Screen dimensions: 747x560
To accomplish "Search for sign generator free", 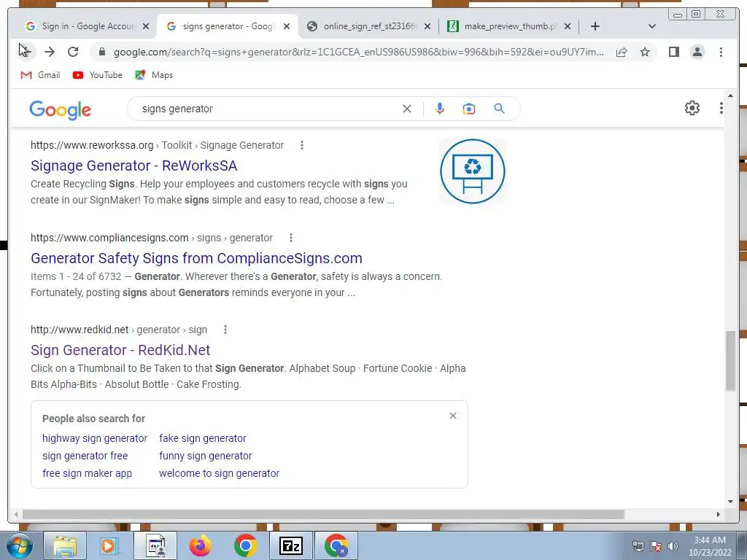I will [85, 456].
